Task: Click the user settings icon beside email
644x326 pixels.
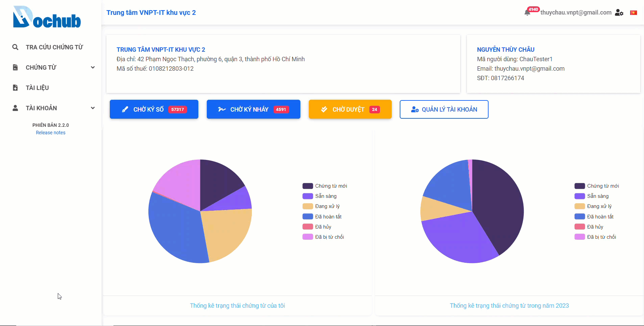Action: coord(619,13)
